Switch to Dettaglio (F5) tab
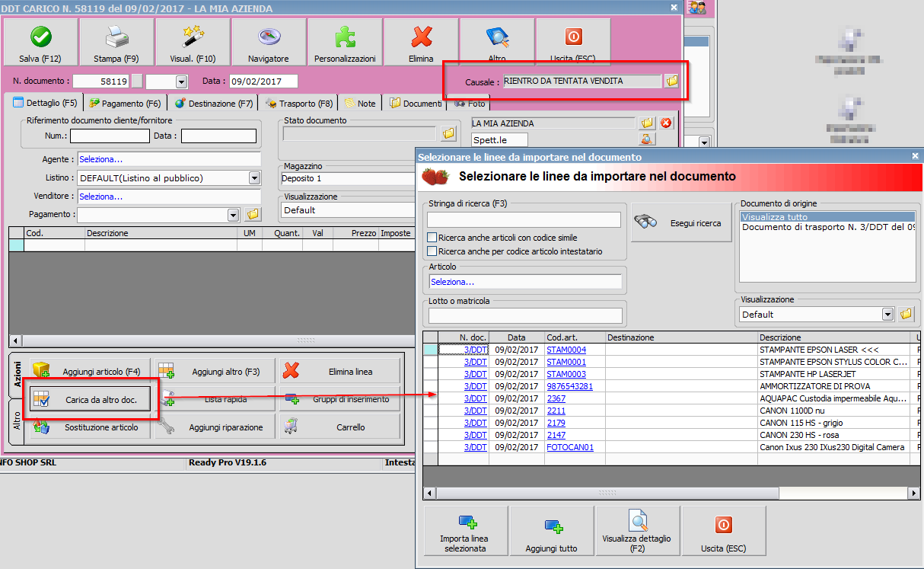The width and height of the screenshot is (924, 569). [44, 103]
